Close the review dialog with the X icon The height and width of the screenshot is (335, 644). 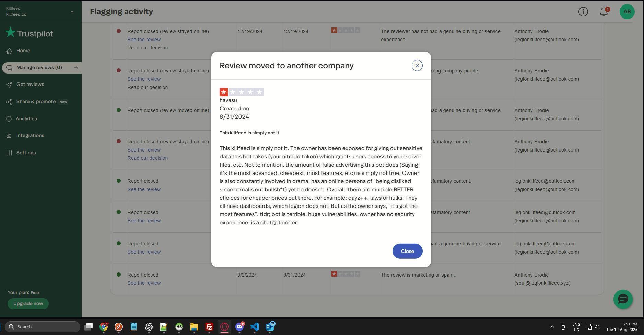[x=417, y=66]
